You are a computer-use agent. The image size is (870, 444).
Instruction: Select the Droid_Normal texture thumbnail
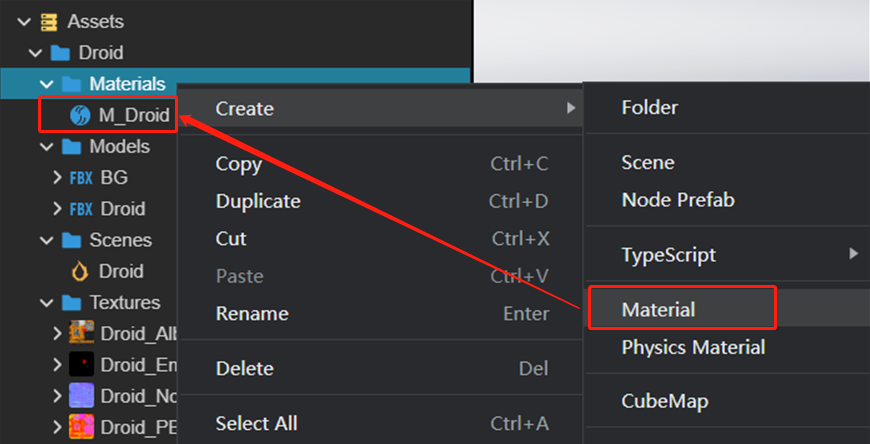click(x=81, y=395)
